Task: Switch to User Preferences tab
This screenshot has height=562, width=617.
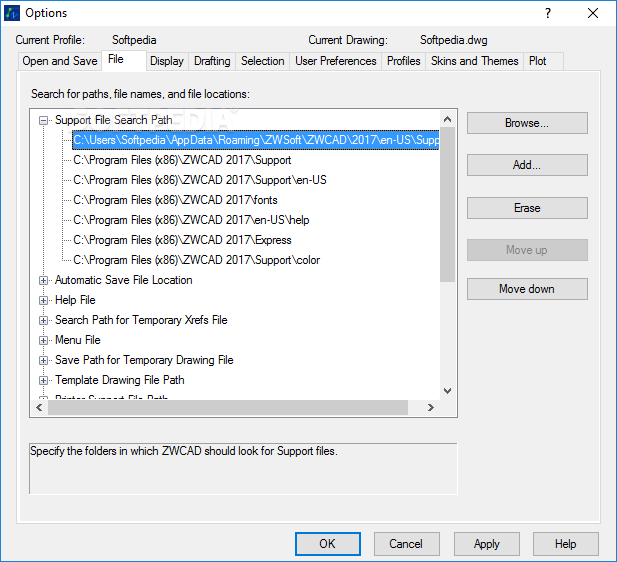Action: pyautogui.click(x=336, y=61)
